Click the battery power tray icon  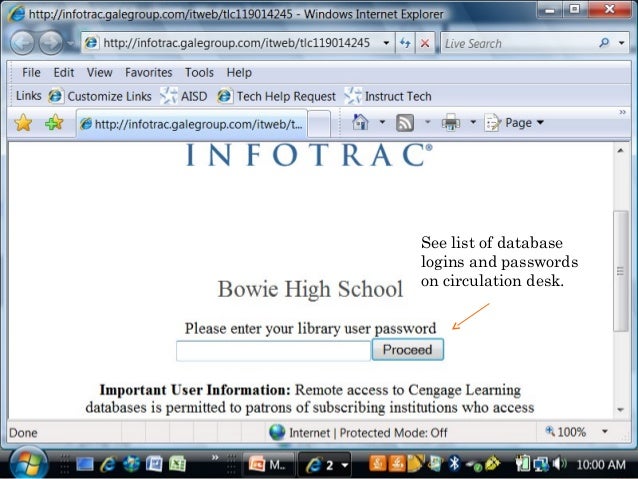click(522, 464)
